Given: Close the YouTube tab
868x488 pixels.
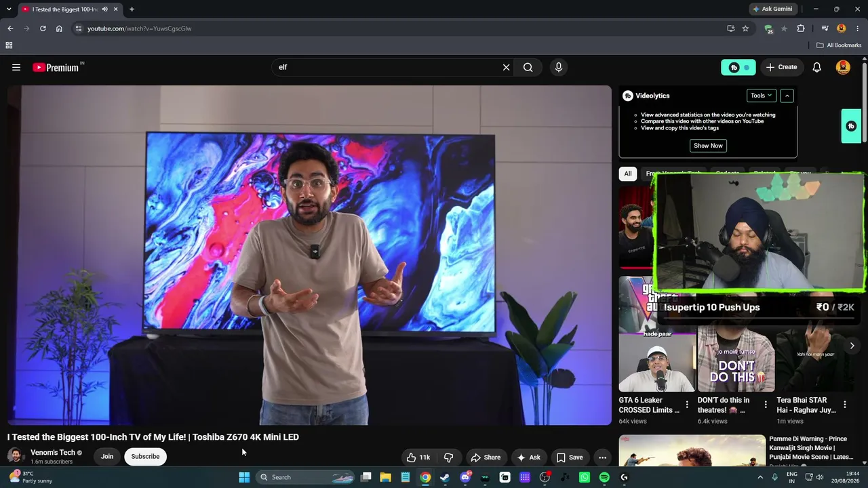Looking at the screenshot, I should pyautogui.click(x=116, y=9).
